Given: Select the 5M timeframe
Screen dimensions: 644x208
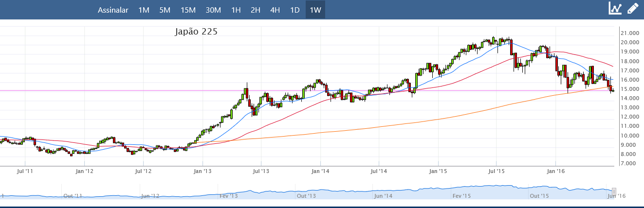Looking at the screenshot, I should click(x=165, y=10).
